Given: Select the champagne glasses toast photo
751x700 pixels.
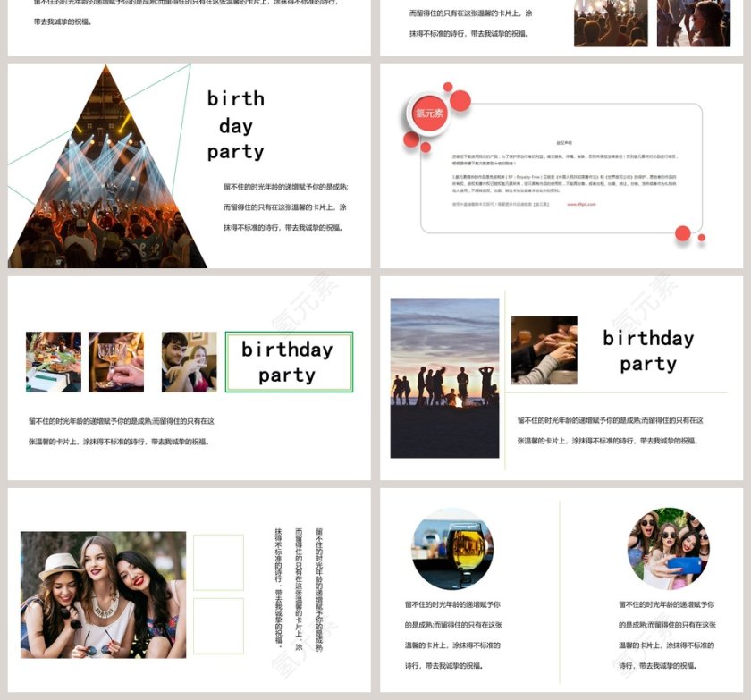Looking at the screenshot, I should click(x=116, y=362).
